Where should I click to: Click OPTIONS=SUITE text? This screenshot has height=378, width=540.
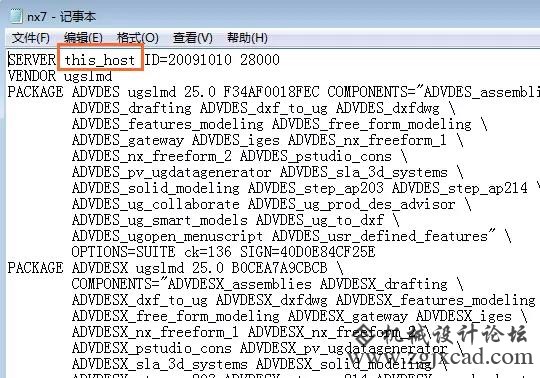pos(123,252)
